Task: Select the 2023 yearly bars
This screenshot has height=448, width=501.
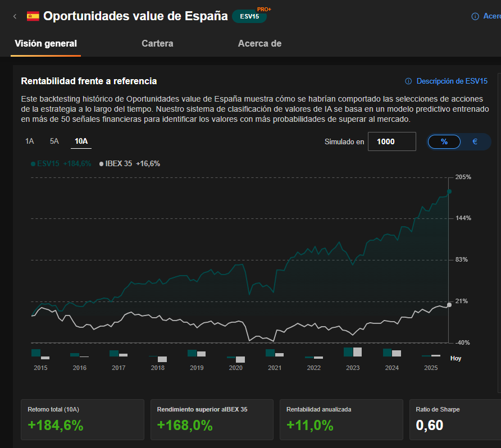Action: 353,352
